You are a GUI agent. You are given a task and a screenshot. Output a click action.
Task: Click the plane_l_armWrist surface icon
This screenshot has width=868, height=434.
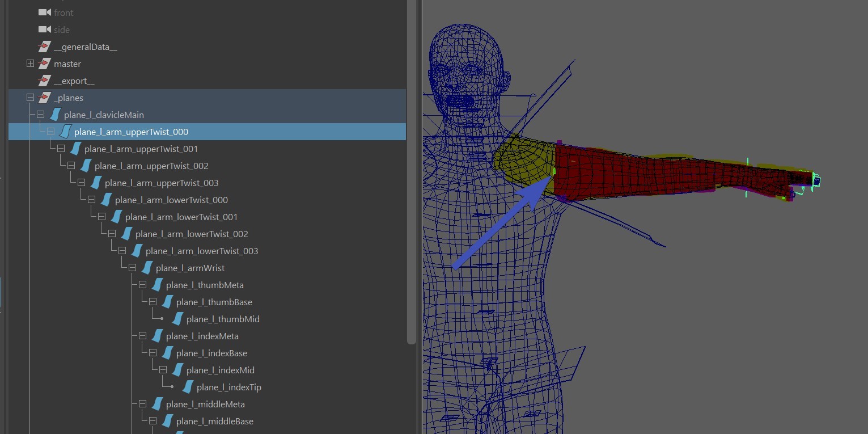coord(146,268)
